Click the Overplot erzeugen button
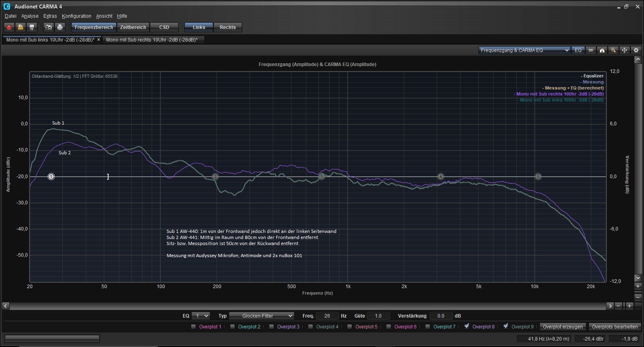 [x=562, y=327]
